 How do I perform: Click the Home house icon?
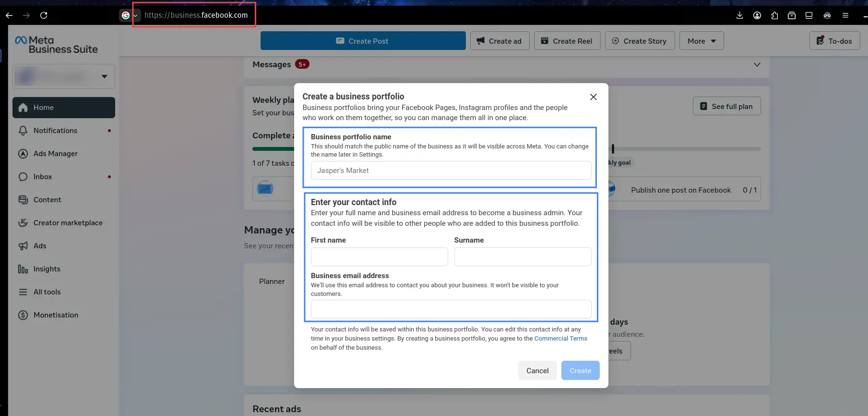pyautogui.click(x=23, y=108)
